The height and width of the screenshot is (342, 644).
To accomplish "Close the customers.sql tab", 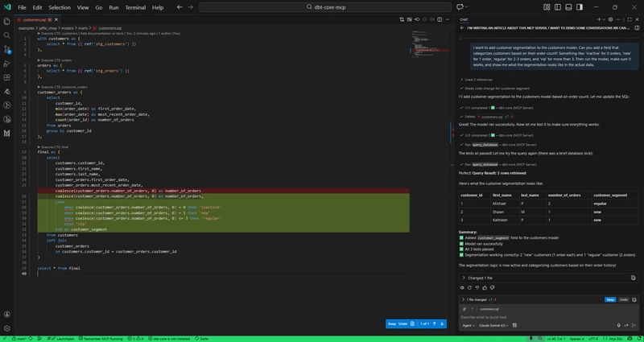I will (x=56, y=19).
